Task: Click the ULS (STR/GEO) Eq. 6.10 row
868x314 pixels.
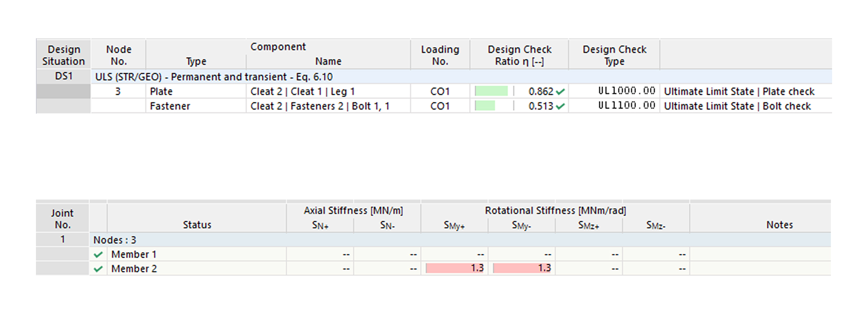Action: 214,77
